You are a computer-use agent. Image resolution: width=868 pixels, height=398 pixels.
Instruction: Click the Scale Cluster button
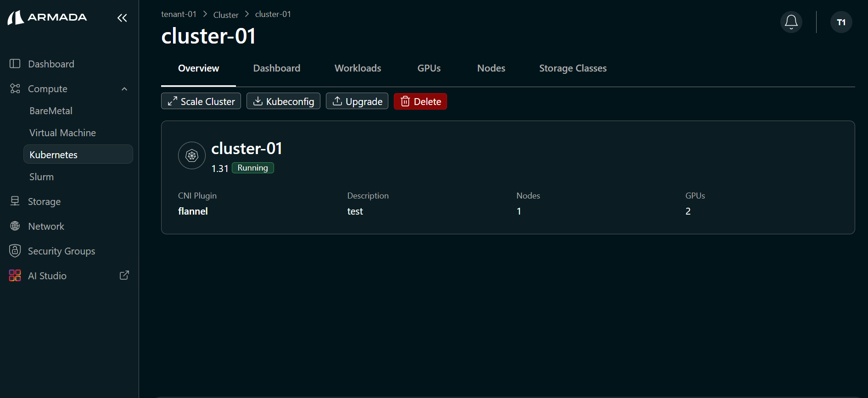(x=201, y=101)
